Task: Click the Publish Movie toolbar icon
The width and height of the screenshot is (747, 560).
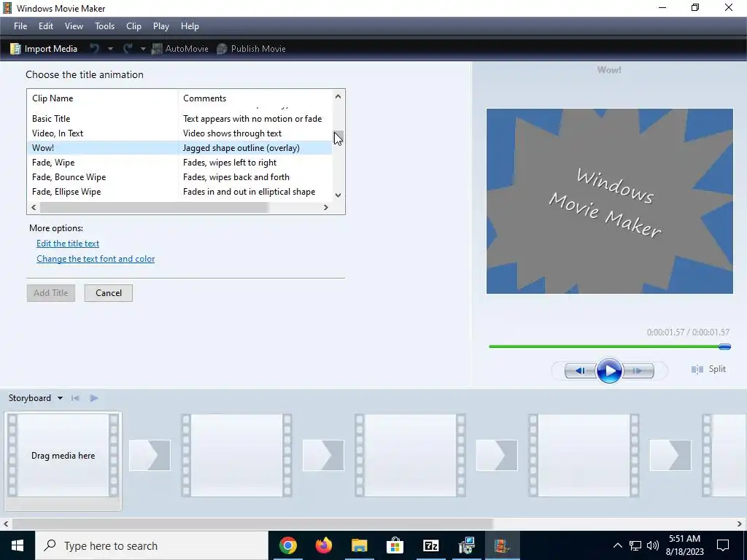Action: coord(222,49)
